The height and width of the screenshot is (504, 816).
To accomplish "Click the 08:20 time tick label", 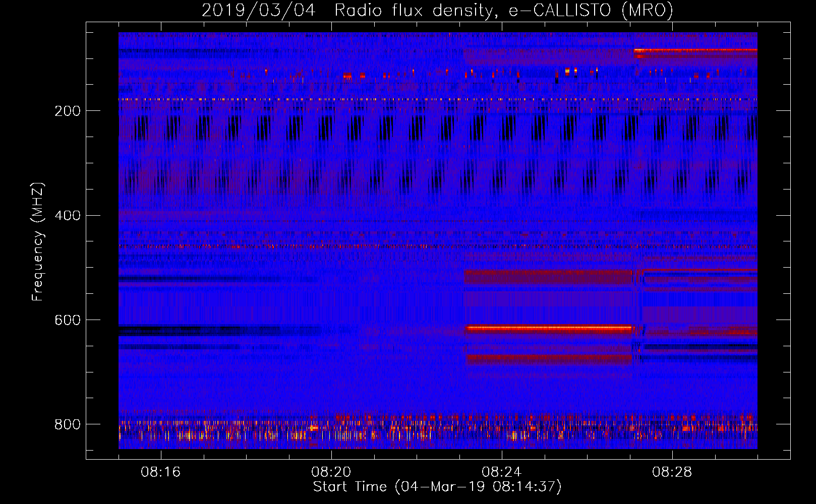I will pyautogui.click(x=331, y=472).
